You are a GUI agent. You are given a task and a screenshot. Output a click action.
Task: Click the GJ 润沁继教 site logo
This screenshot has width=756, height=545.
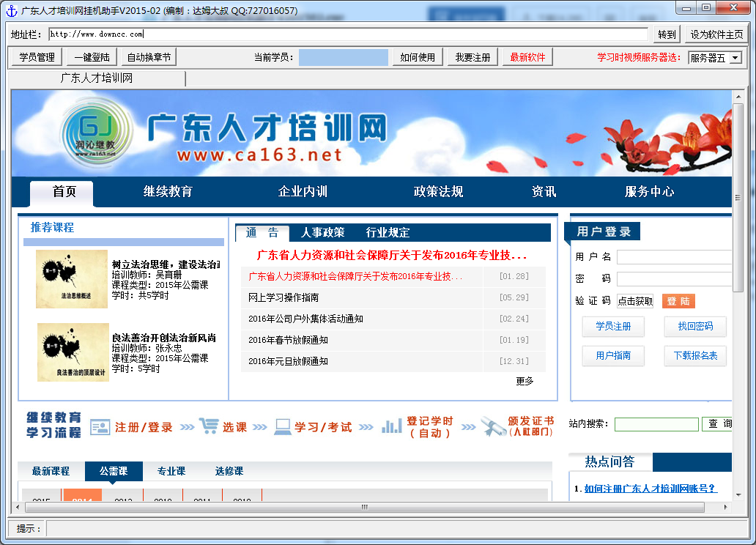pyautogui.click(x=95, y=132)
